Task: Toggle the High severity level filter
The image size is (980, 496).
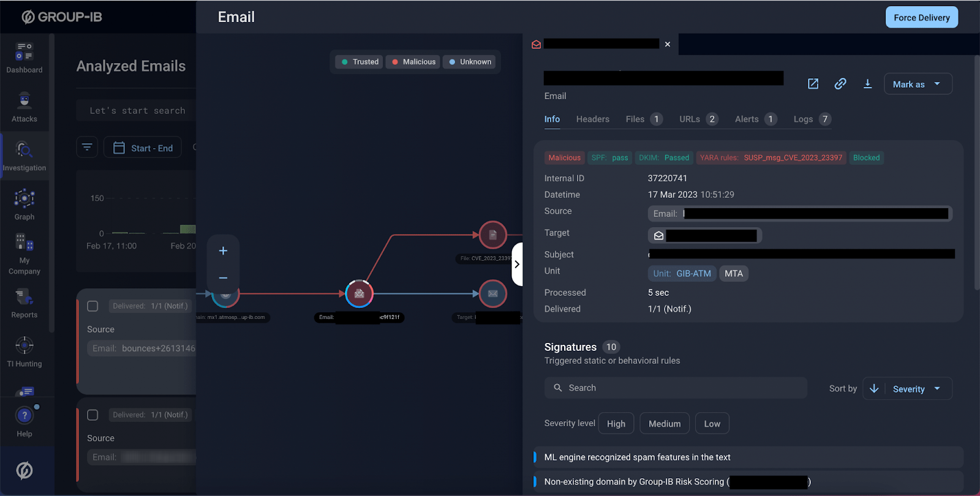Action: pos(616,424)
